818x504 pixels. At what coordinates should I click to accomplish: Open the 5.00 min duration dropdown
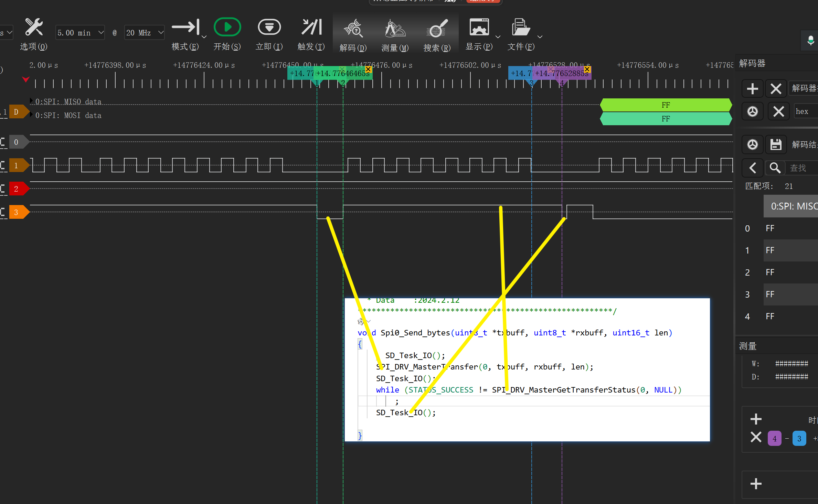point(80,33)
